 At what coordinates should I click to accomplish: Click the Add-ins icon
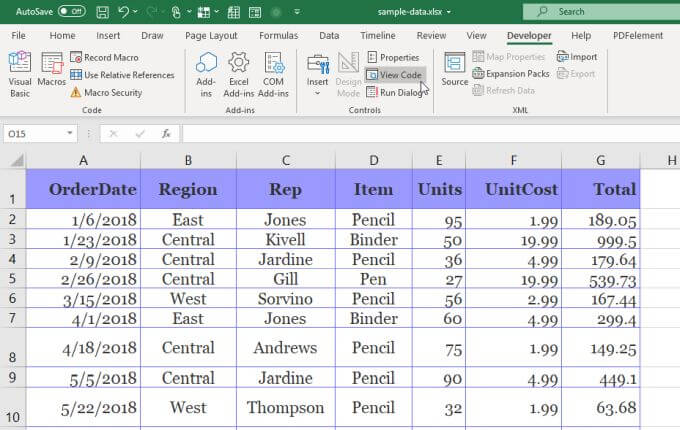click(206, 74)
